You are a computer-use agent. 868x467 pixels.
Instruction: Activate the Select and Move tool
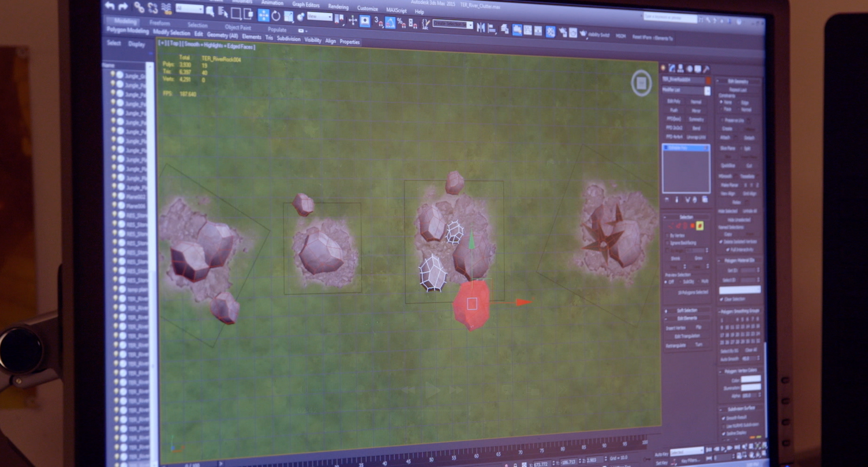click(263, 15)
